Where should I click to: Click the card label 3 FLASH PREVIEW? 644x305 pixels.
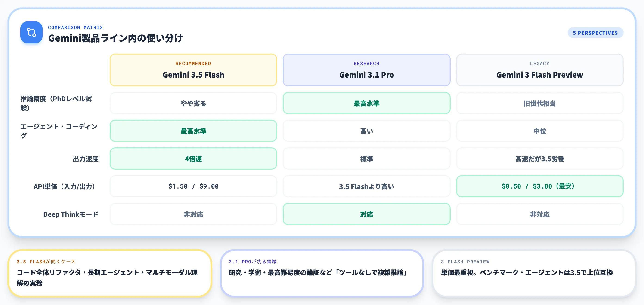[x=465, y=262]
